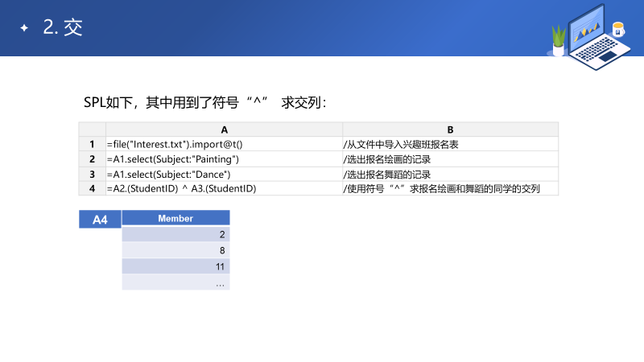Click Member value 11
The image size is (644, 362).
[175, 266]
